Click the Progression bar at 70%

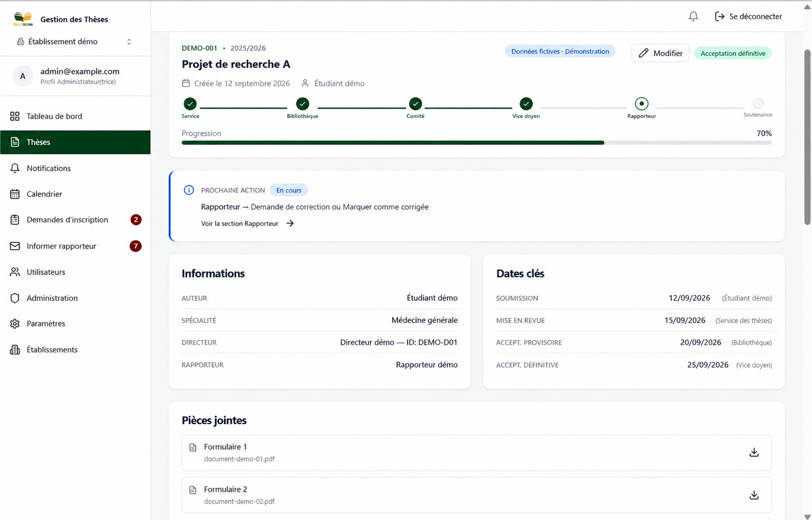point(476,142)
